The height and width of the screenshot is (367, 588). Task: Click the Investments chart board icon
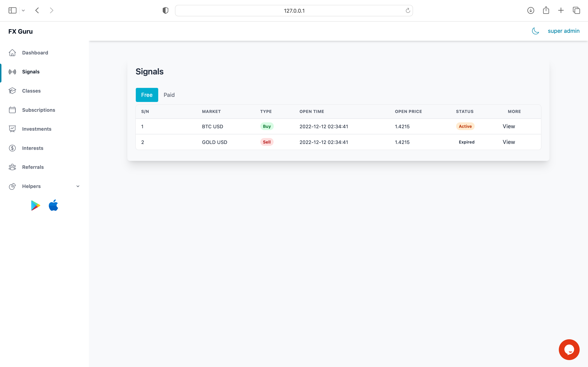point(12,129)
